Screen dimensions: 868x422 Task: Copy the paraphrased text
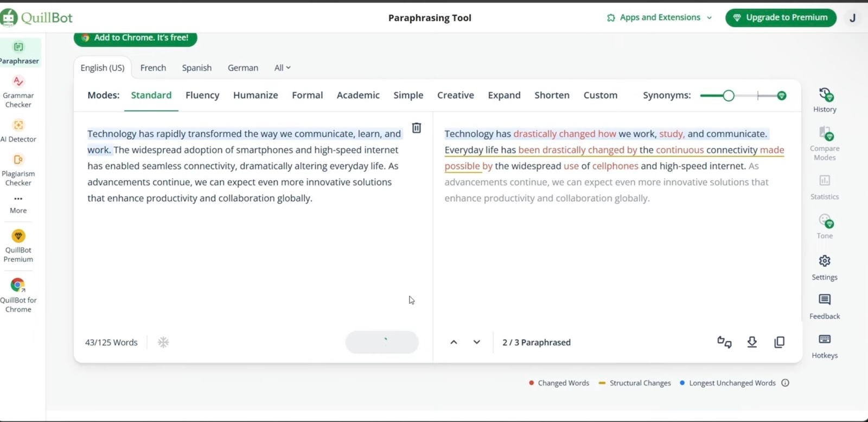point(780,342)
